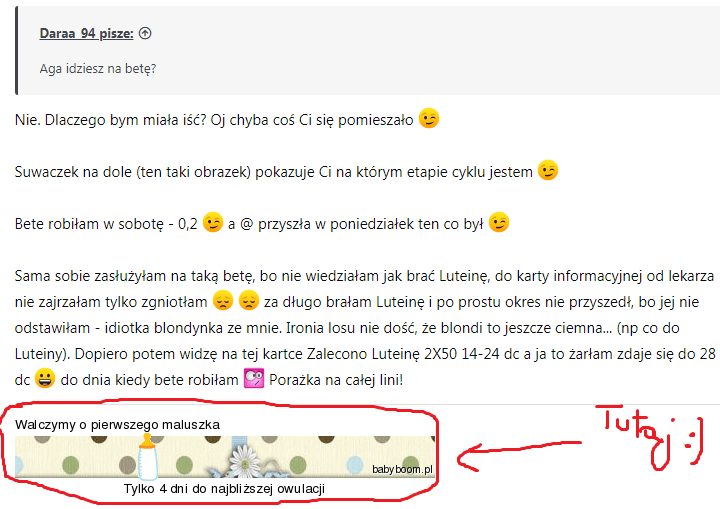Screen dimensions: 720x509
Task: Jump to the quoted post via arrow icon
Action: (x=145, y=34)
